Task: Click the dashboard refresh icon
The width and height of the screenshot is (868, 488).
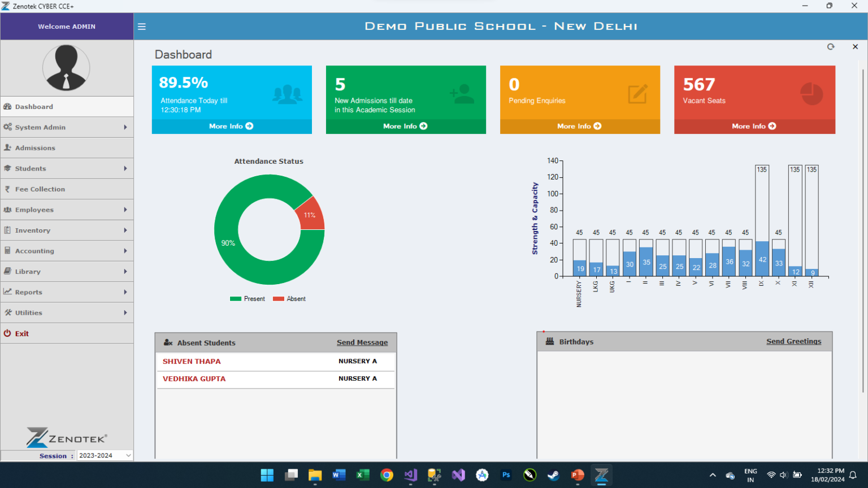Action: pos(831,47)
